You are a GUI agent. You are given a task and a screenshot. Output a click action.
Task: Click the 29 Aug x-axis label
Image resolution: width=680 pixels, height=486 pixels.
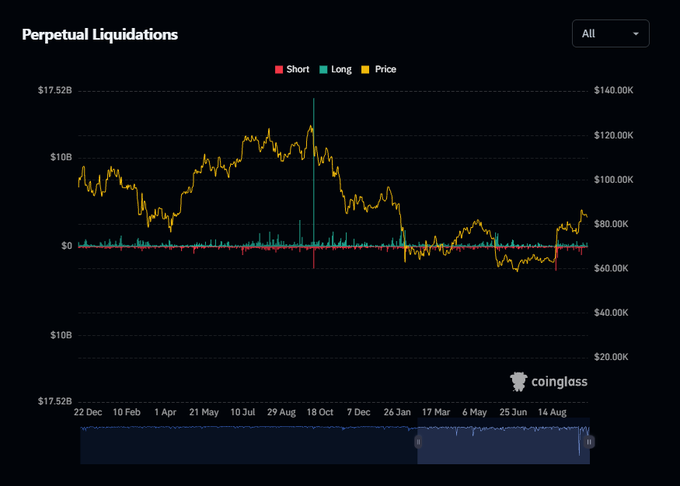coord(281,412)
